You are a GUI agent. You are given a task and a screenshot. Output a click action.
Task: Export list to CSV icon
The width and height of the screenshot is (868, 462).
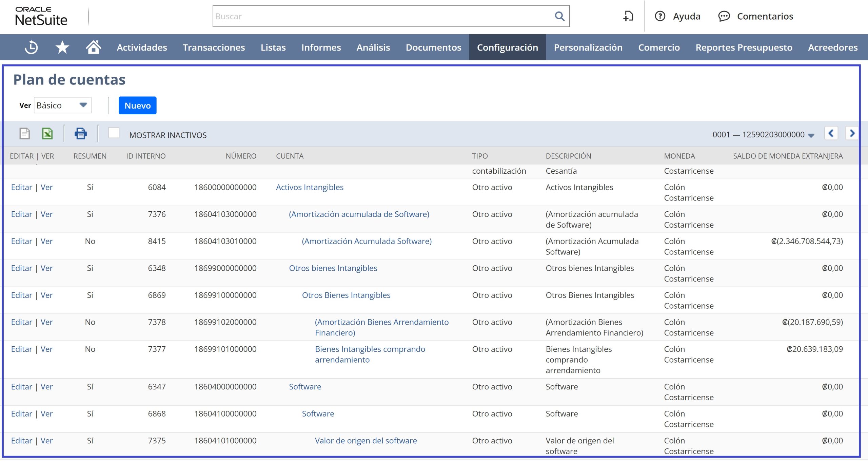24,134
